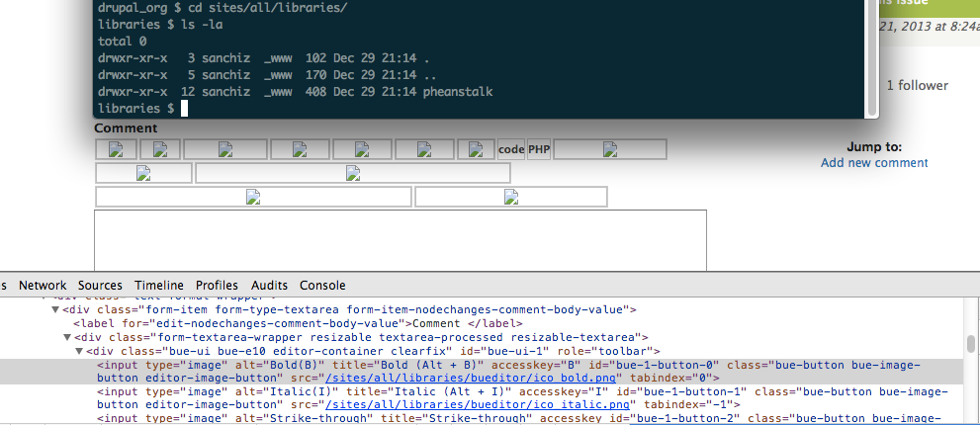Collapse the bue-ui editor-container div node
The image size is (980, 425).
(x=79, y=351)
